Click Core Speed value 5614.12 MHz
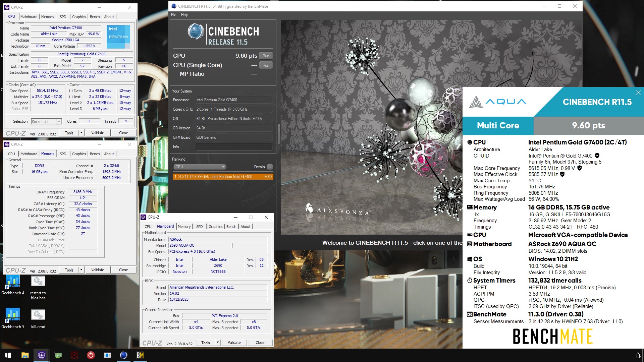This screenshot has width=644, height=362. pos(47,91)
